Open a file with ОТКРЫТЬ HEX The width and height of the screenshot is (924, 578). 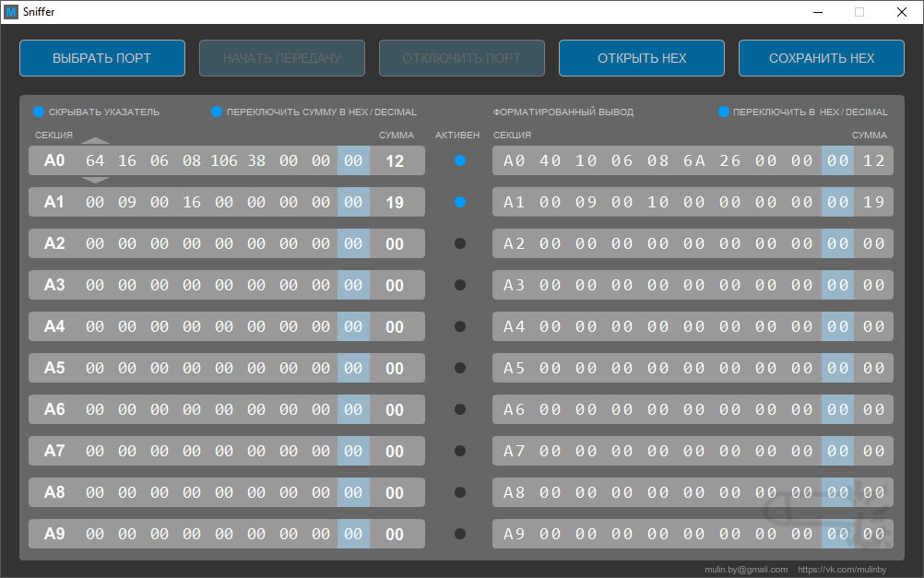pyautogui.click(x=641, y=58)
